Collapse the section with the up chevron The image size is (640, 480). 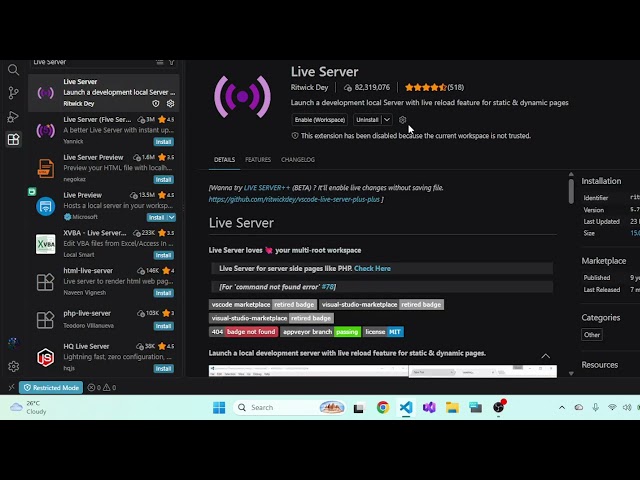coord(546,356)
